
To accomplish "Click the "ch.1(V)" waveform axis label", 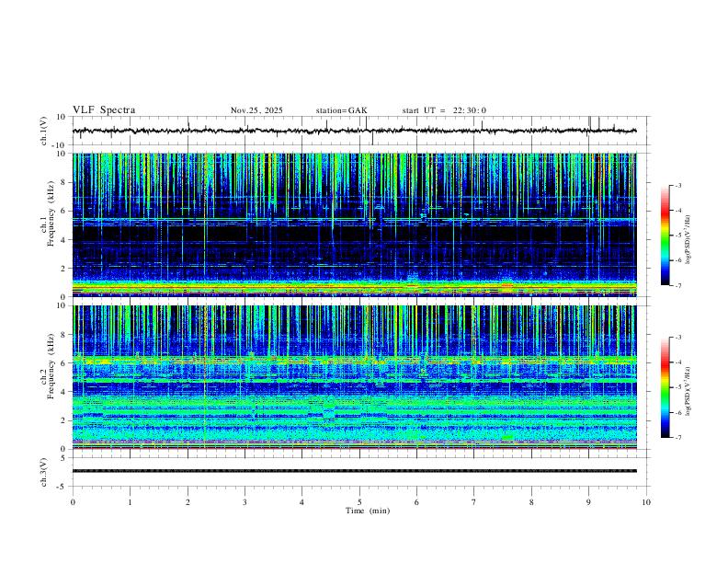I will [44, 131].
